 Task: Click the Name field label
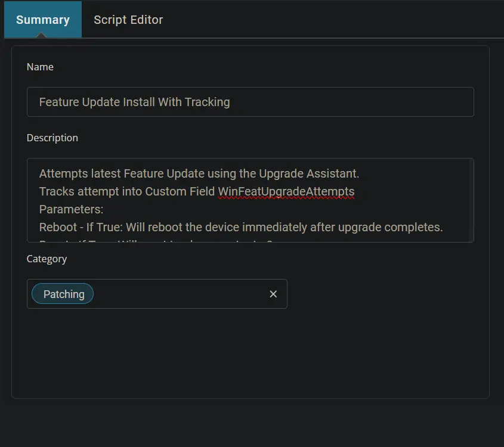(x=40, y=67)
